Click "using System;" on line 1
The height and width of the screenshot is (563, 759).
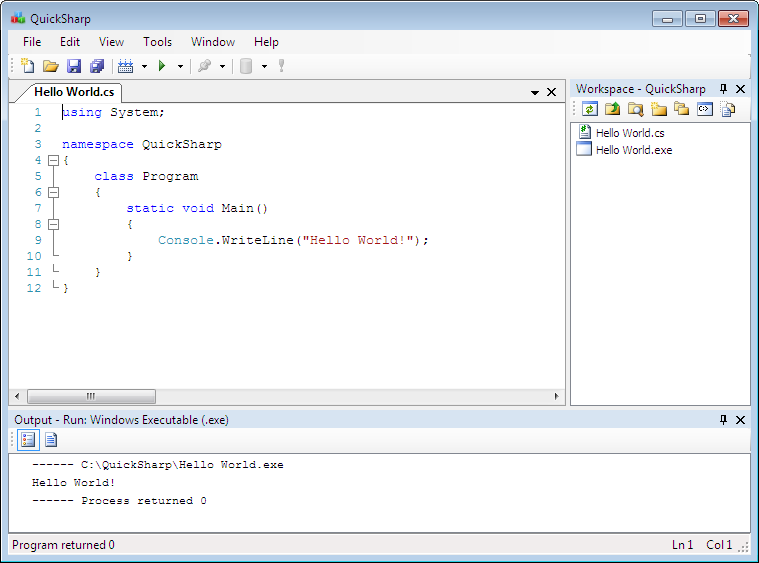pyautogui.click(x=113, y=112)
